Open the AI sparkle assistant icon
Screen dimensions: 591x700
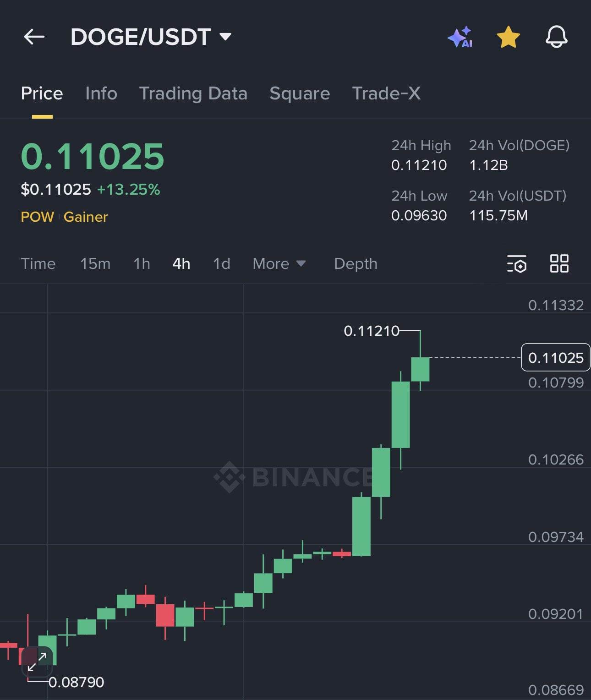[460, 37]
